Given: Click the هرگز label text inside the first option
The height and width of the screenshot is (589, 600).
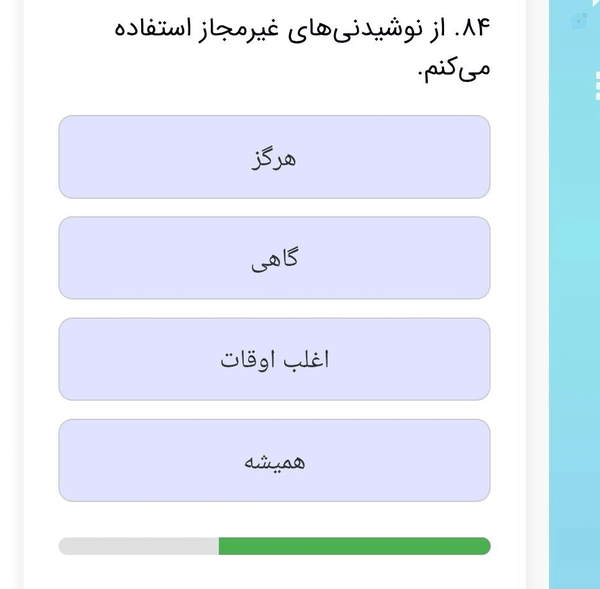Looking at the screenshot, I should 274,158.
